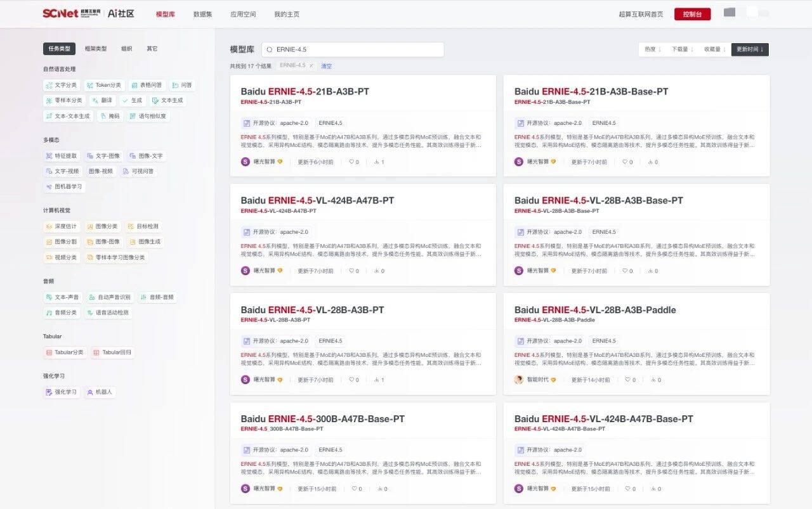Sort results by 热度
Viewport: 812px width, 509px height.
click(653, 49)
